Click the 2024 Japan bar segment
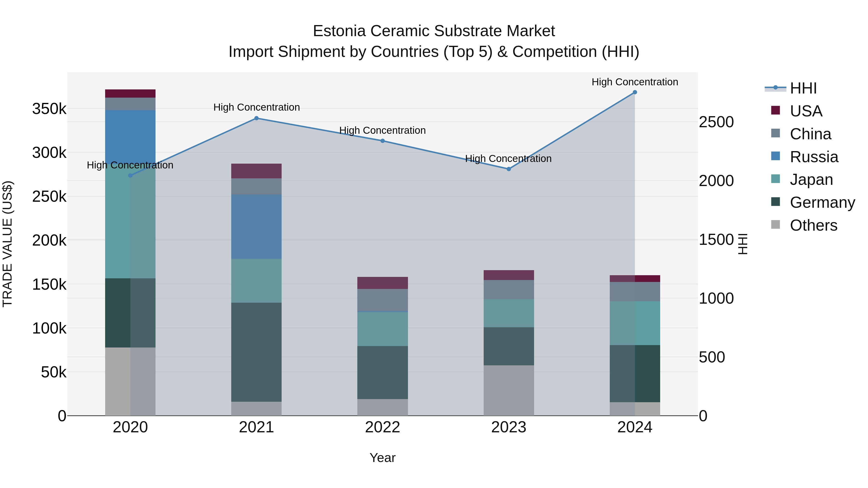 pyautogui.click(x=635, y=323)
